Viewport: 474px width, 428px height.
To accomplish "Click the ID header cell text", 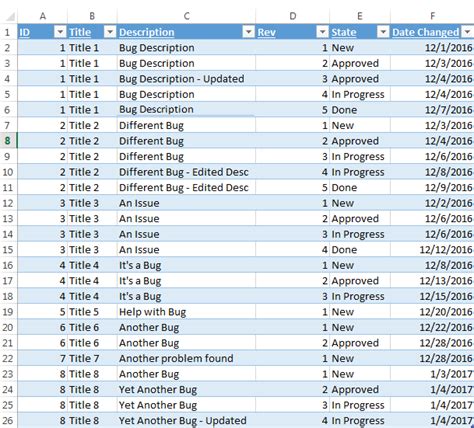I will pos(25,32).
